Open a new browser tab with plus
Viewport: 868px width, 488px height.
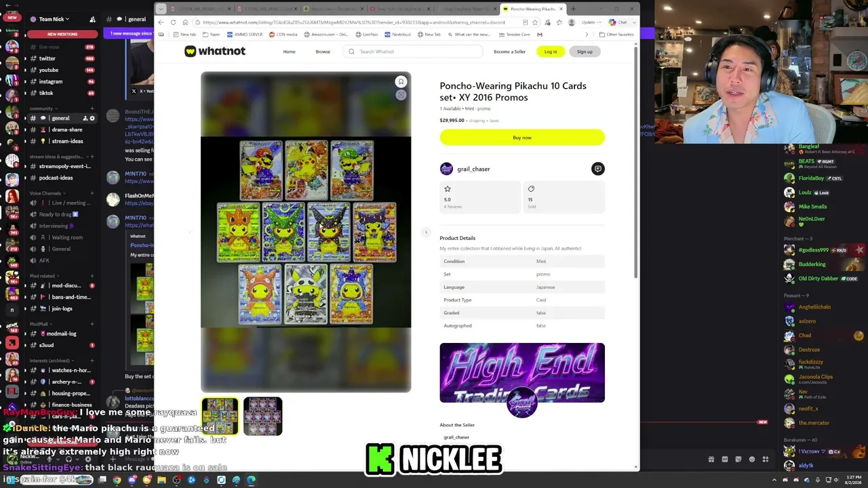point(573,9)
